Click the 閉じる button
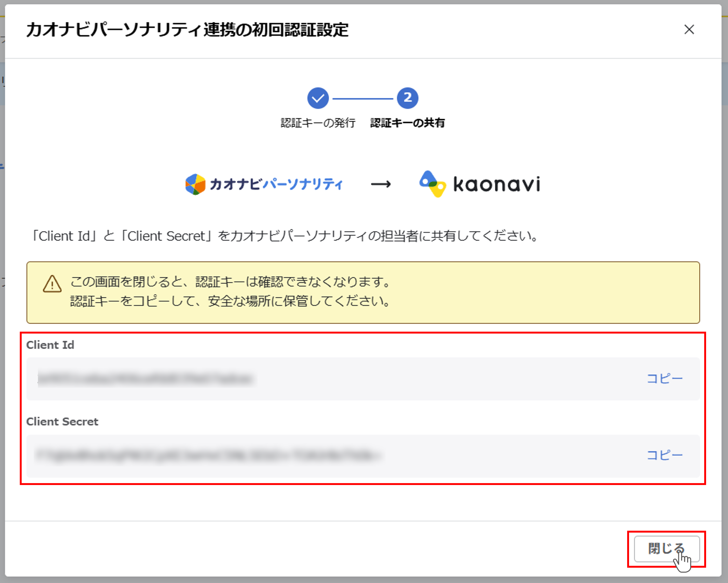 [x=667, y=549]
